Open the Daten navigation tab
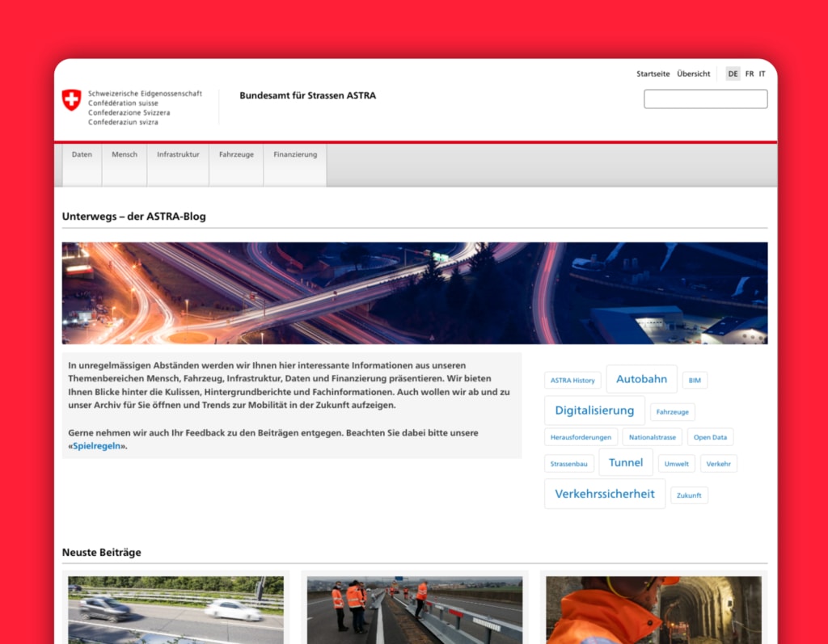The height and width of the screenshot is (644, 828). (x=82, y=165)
